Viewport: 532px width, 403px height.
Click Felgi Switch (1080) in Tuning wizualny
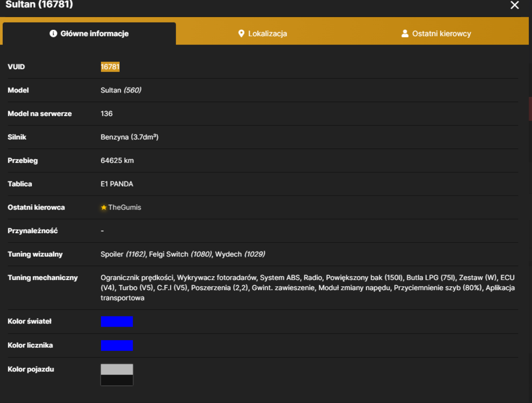click(x=180, y=254)
